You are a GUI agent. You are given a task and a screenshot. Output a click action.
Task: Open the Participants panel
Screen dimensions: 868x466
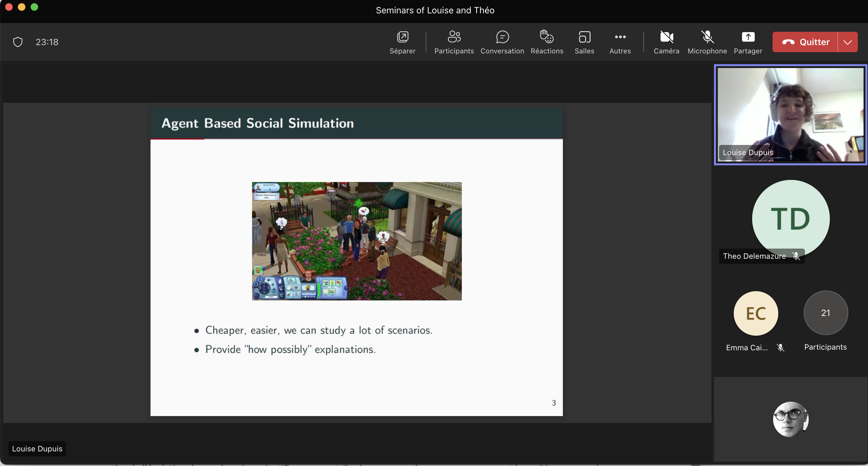point(454,42)
